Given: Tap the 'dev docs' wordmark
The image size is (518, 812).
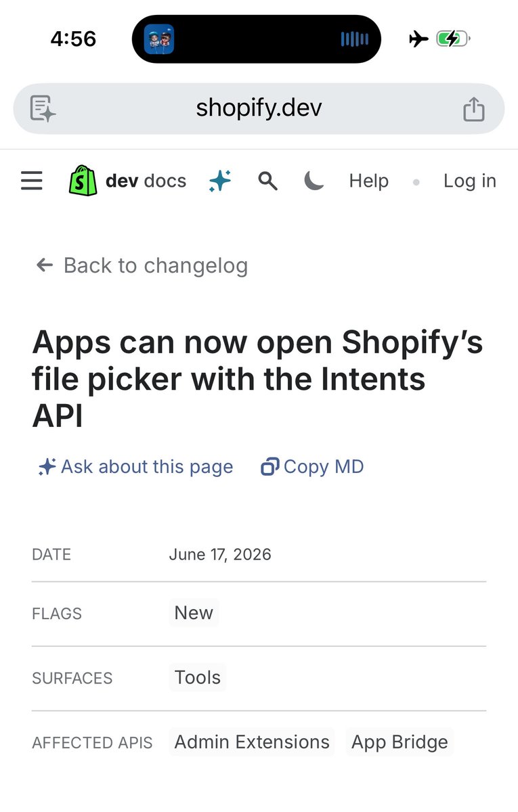Looking at the screenshot, I should coord(146,181).
